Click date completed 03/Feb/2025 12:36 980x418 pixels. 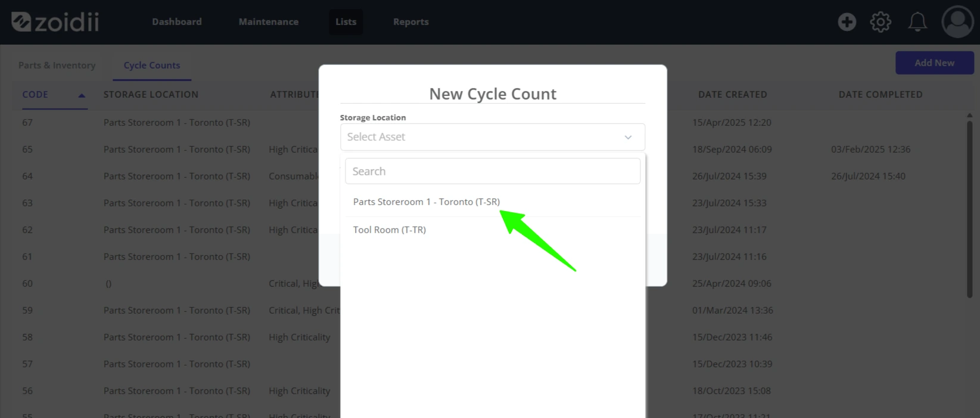(x=870, y=150)
